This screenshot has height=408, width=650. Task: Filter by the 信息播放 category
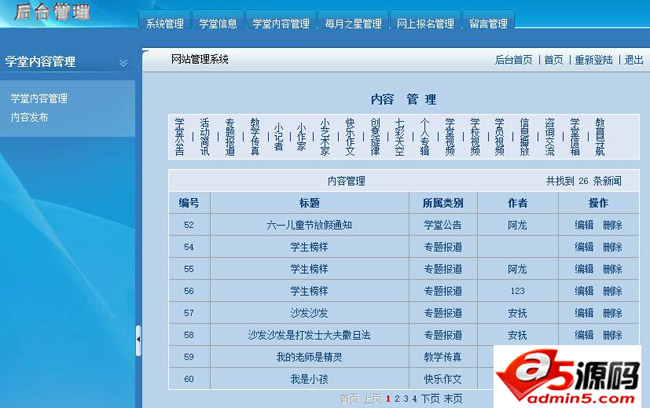(524, 137)
